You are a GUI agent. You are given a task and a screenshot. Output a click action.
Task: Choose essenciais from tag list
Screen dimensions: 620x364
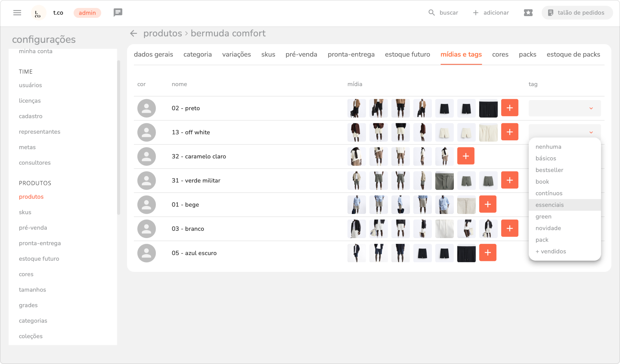550,205
